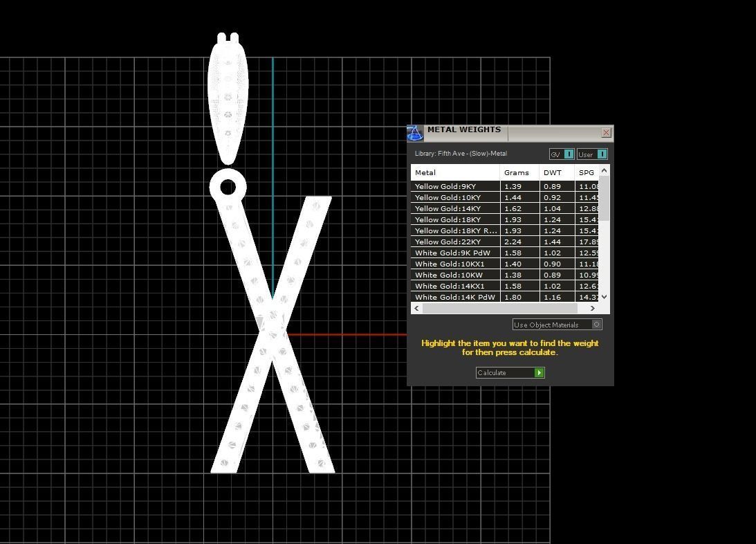
Task: Click the 1.62 grams value for 14KY
Action: pos(513,208)
